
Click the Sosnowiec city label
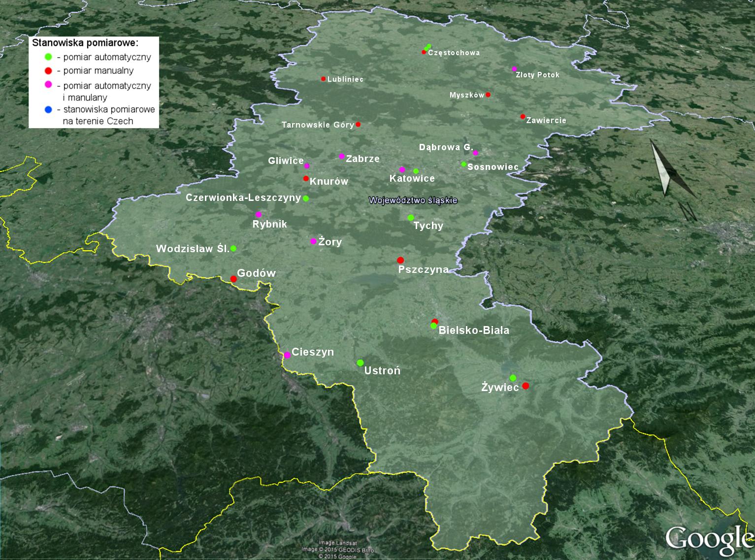click(x=493, y=167)
